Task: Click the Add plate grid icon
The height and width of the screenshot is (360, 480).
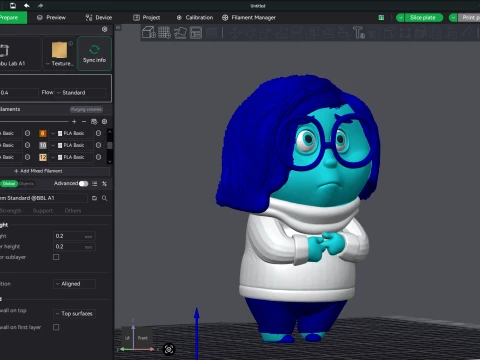Action: tap(164, 33)
